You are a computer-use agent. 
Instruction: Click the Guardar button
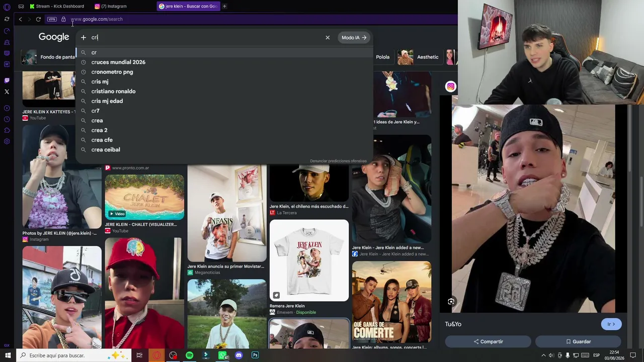pyautogui.click(x=578, y=342)
